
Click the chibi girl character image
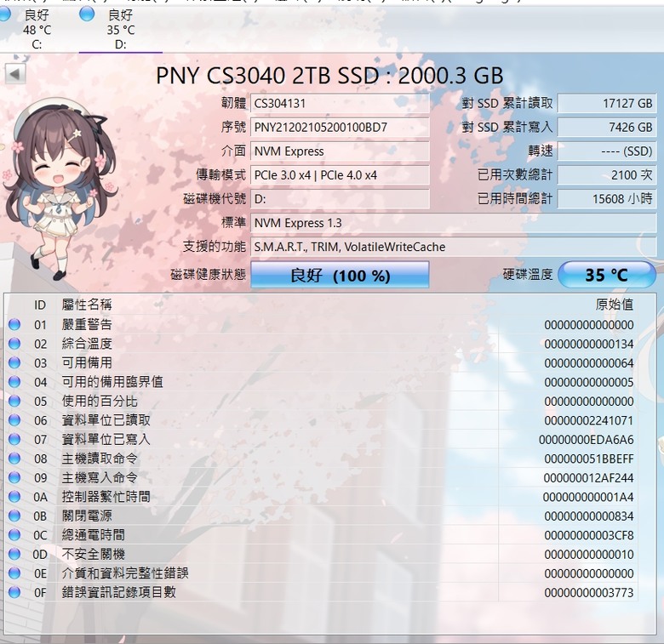60,188
